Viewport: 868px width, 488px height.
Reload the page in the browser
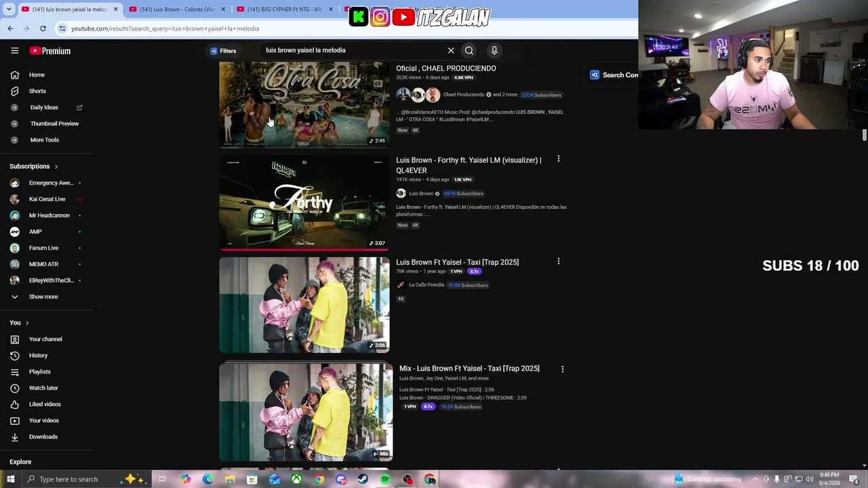point(43,28)
